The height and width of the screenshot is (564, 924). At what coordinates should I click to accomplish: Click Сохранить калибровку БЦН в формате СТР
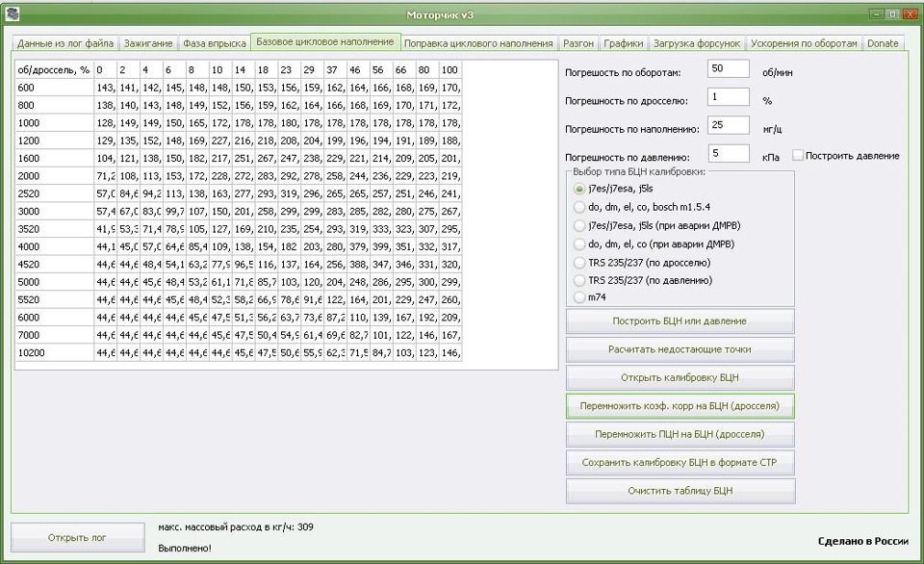pyautogui.click(x=680, y=463)
